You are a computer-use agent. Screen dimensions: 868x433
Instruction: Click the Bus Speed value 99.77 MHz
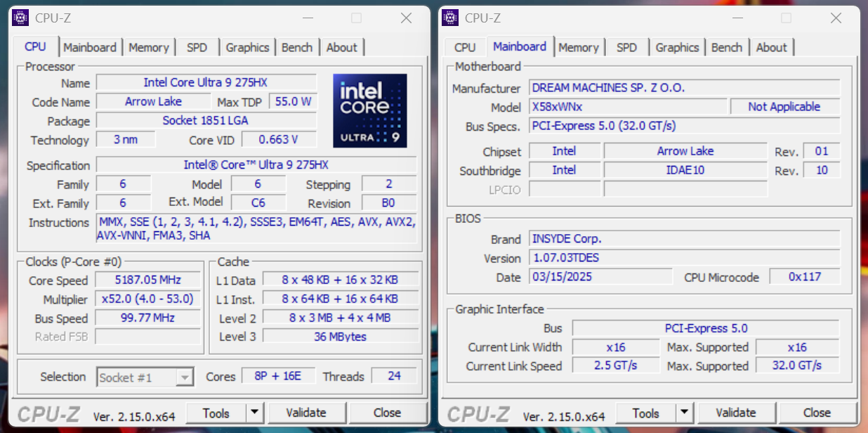tap(148, 318)
